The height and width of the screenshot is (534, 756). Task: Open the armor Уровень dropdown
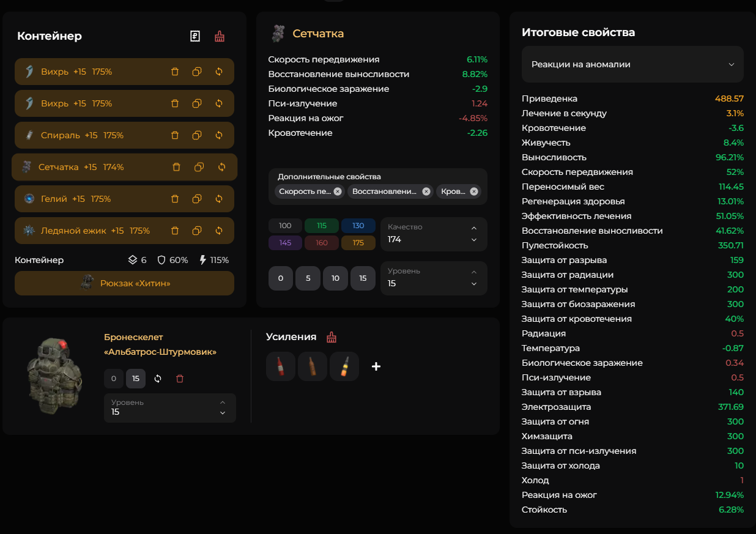coord(169,407)
